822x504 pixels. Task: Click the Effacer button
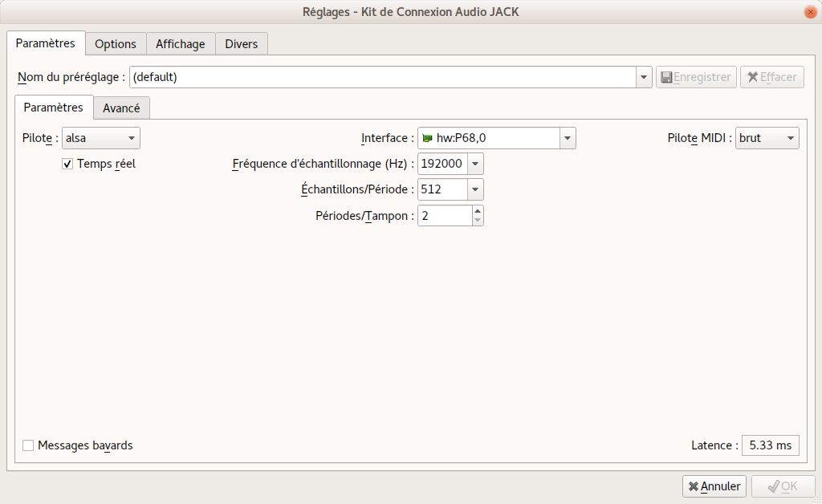click(771, 77)
